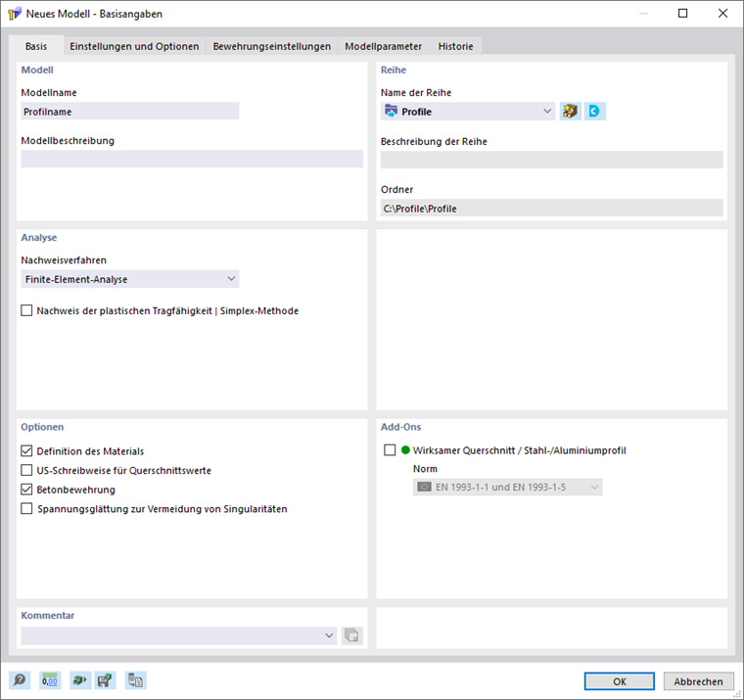Click the Abbrechen button
Image resolution: width=744 pixels, height=700 pixels.
coord(698,681)
